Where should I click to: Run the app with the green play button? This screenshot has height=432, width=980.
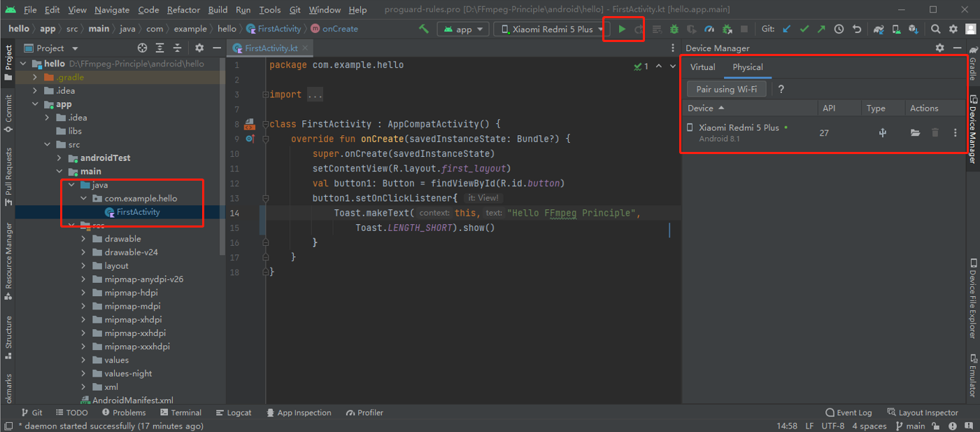(x=622, y=29)
